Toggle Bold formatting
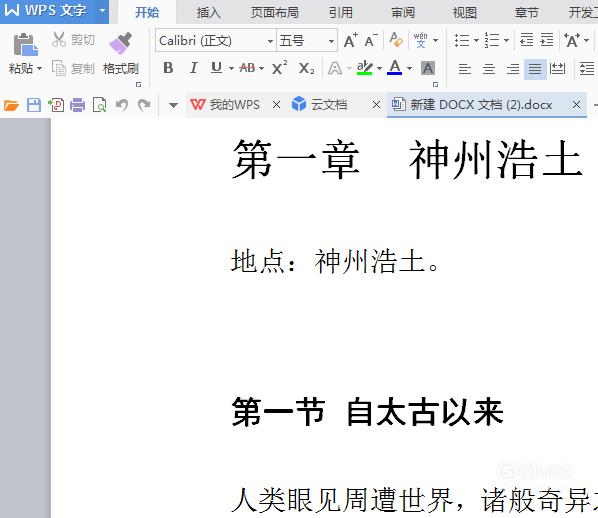This screenshot has width=598, height=518. pyautogui.click(x=168, y=68)
